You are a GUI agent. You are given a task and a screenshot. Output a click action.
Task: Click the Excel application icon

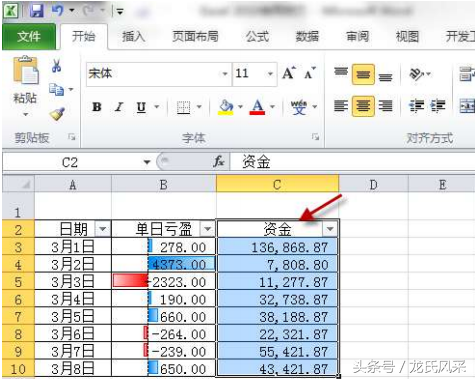point(11,11)
